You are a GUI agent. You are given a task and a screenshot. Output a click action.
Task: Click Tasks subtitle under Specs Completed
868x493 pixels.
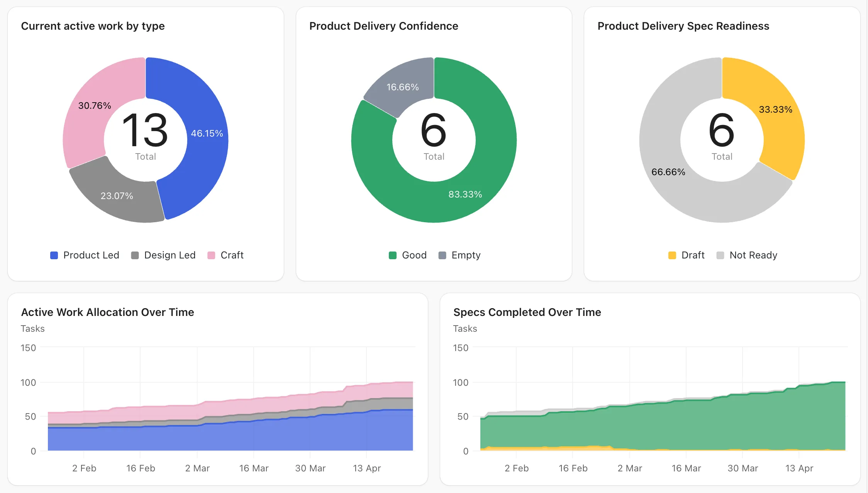(x=465, y=329)
